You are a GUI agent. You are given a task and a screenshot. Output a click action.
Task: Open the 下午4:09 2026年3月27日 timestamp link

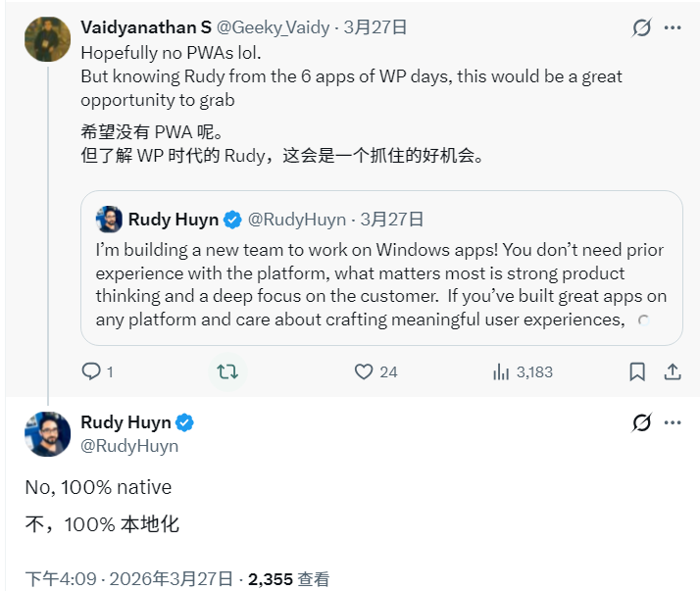pos(129,579)
